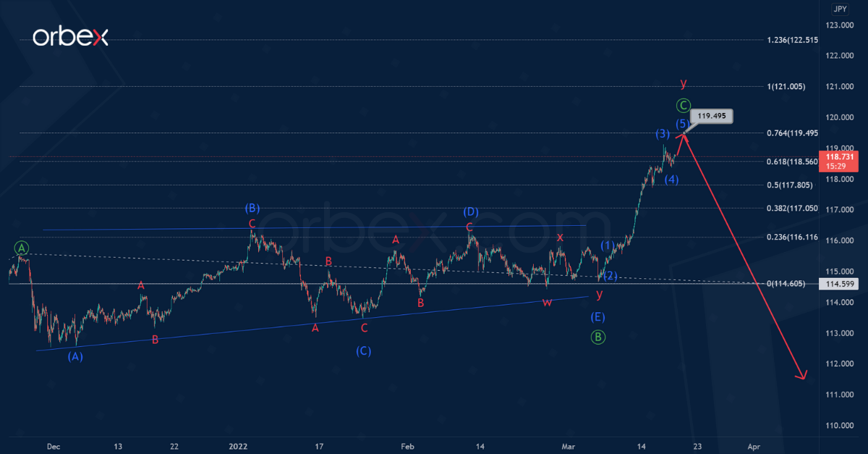
Task: Select the JPY currency label
Action: coord(839,9)
